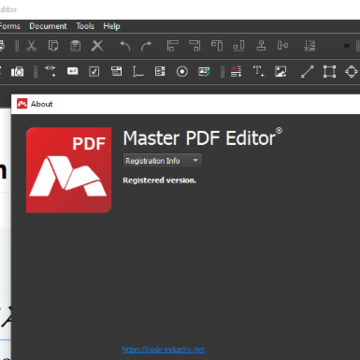Viewport: 360px width, 360px height.
Task: Undo the last action
Action: [x=125, y=46]
